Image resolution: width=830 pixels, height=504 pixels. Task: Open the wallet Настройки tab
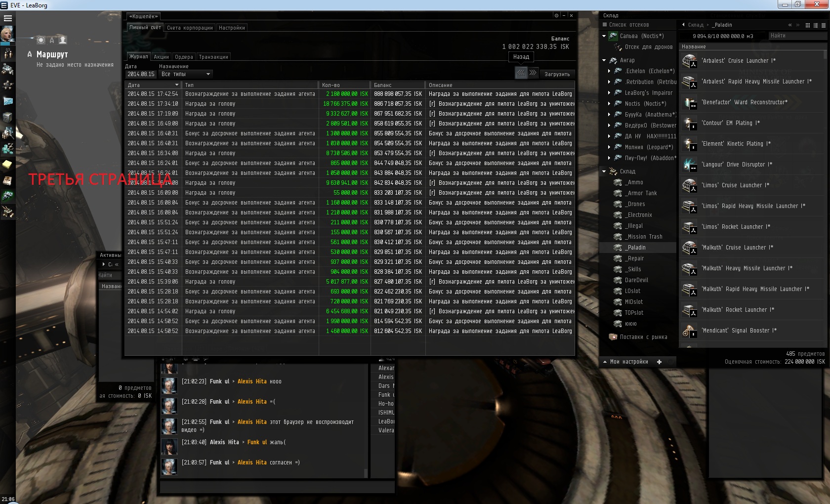point(232,28)
